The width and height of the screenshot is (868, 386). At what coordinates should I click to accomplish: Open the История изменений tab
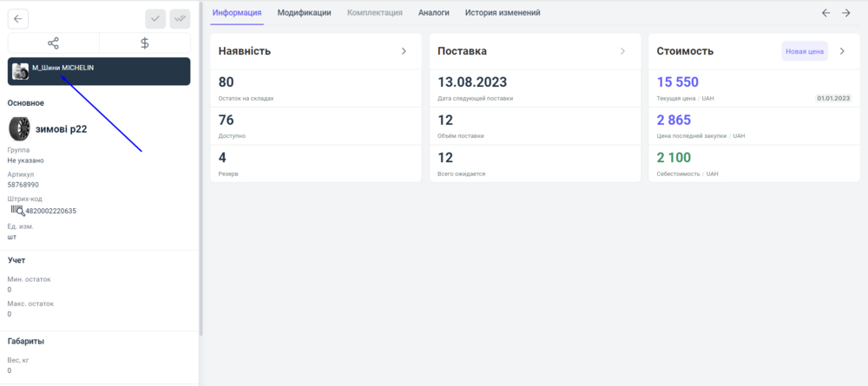coord(503,13)
